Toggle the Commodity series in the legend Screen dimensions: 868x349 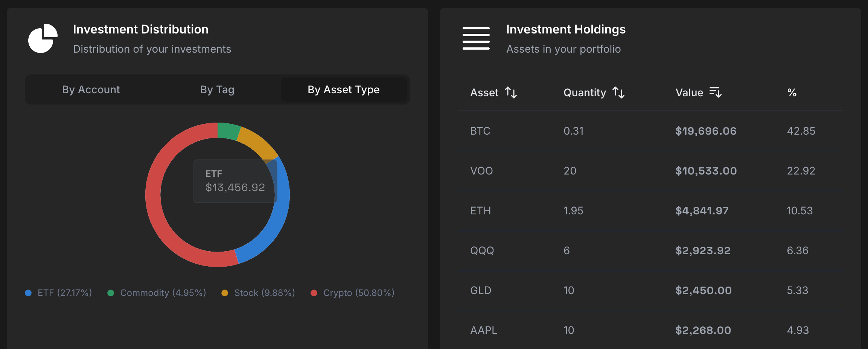[158, 293]
